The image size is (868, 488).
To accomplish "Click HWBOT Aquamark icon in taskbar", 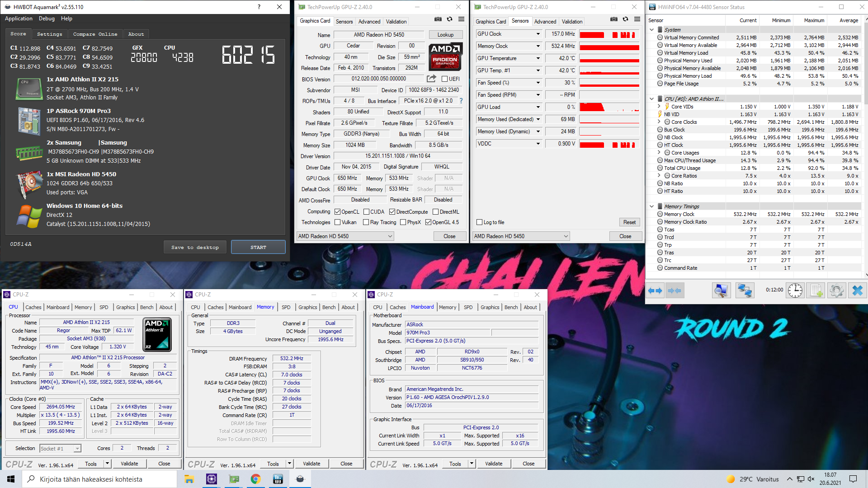I will pos(300,479).
